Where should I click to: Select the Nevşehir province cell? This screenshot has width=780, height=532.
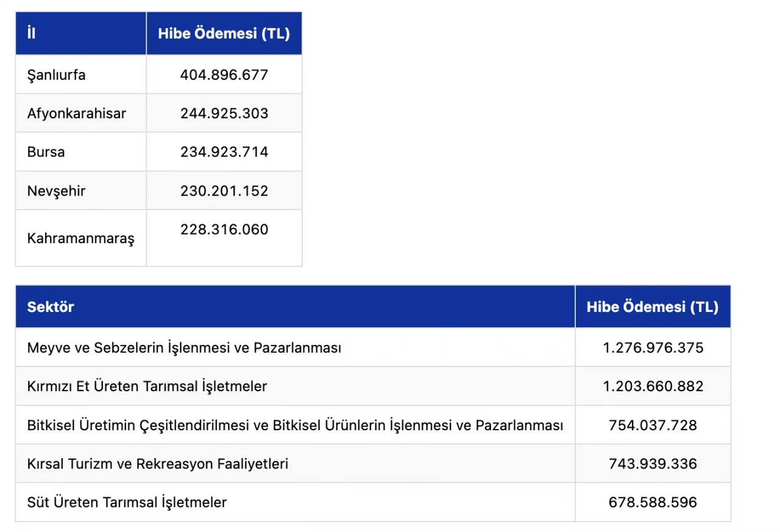(x=56, y=191)
